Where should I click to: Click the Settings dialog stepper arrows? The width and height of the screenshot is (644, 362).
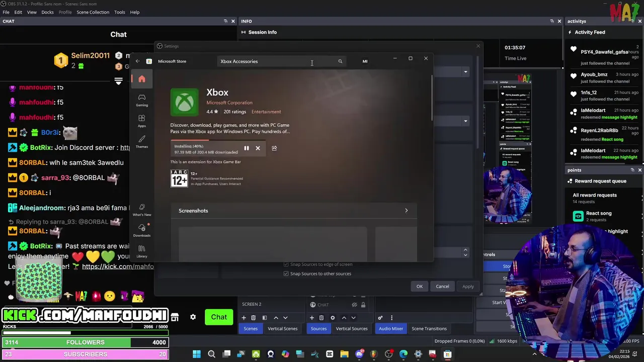(465, 252)
